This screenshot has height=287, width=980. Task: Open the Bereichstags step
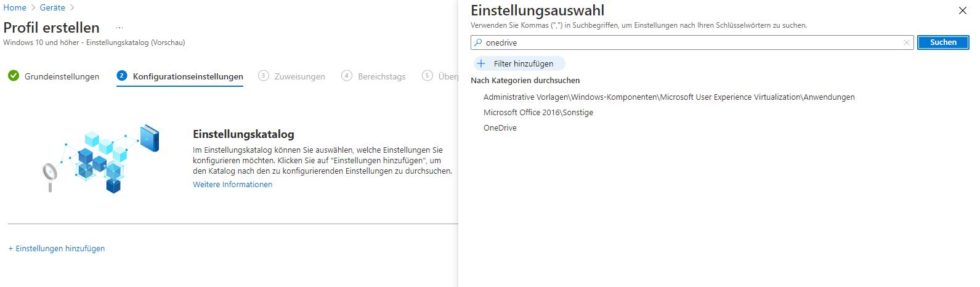(373, 76)
